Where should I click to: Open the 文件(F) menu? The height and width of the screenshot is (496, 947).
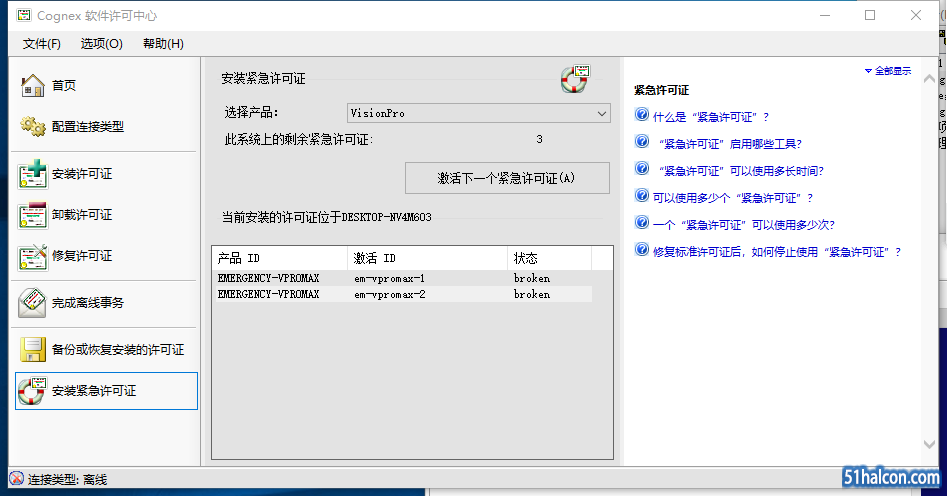(x=42, y=44)
